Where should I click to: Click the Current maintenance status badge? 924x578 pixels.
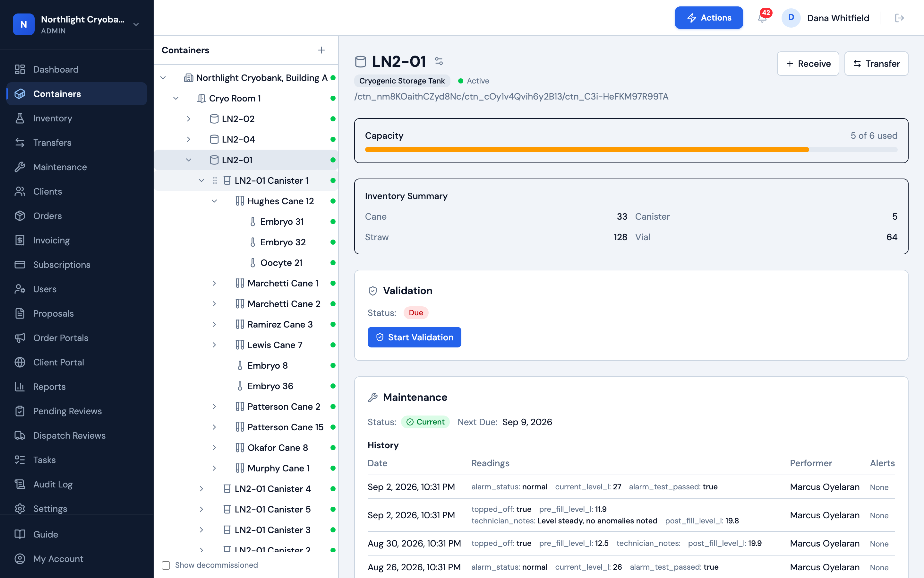[425, 422]
